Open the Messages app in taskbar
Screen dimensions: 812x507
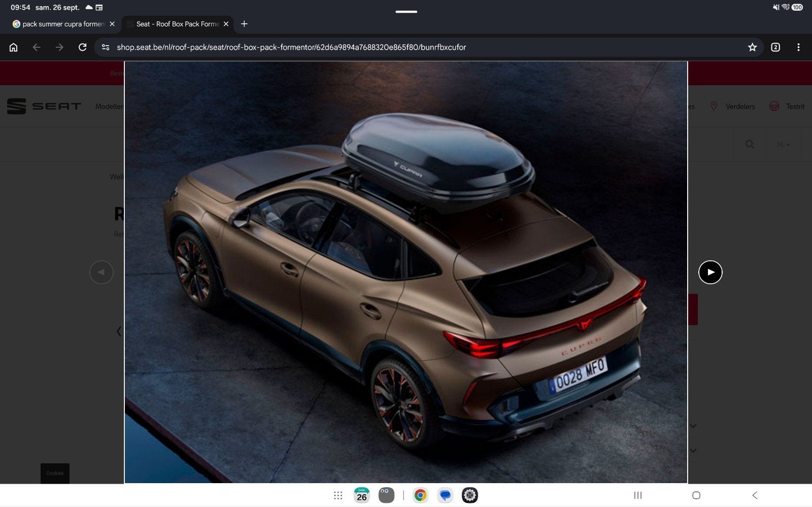445,495
